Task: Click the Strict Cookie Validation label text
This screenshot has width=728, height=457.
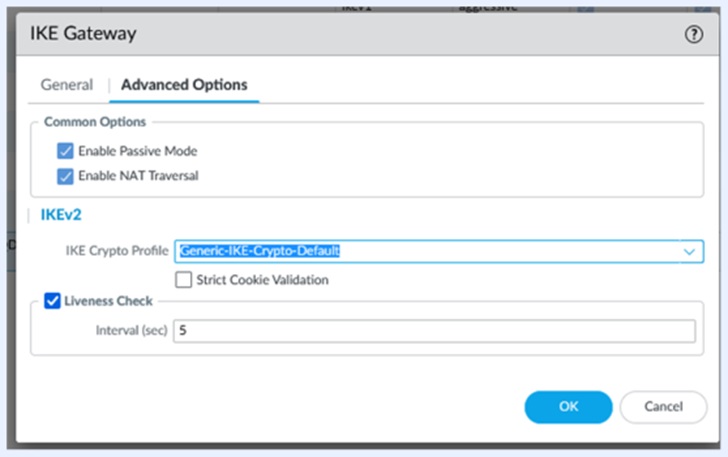Action: pos(263,280)
